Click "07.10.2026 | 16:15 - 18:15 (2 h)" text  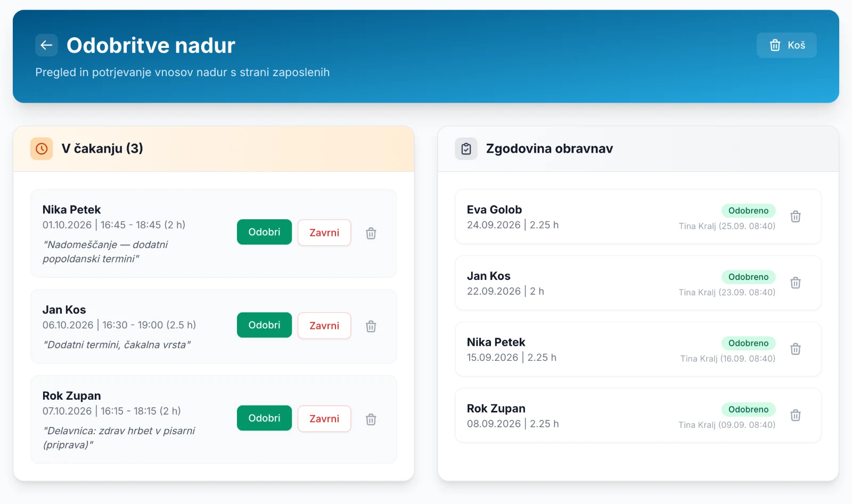tap(112, 411)
